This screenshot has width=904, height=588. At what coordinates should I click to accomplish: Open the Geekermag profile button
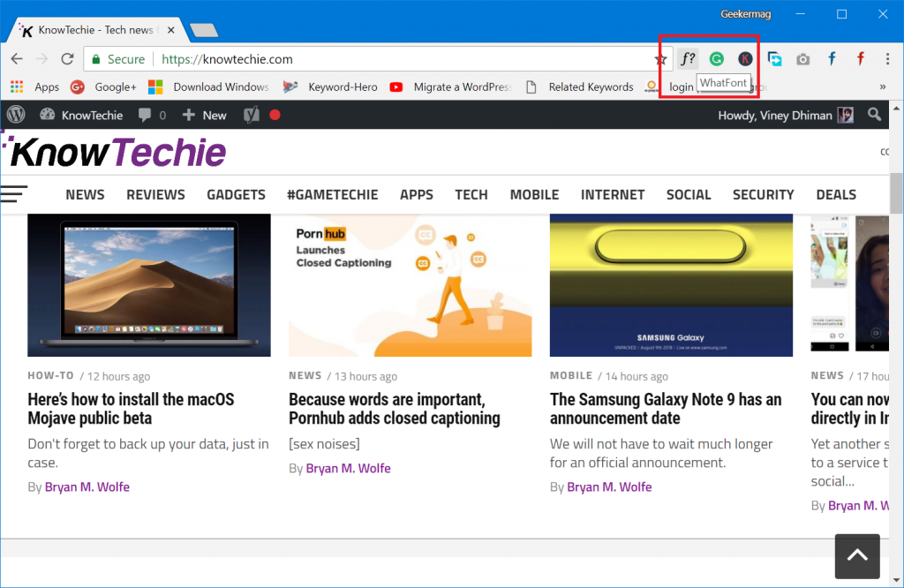(745, 14)
